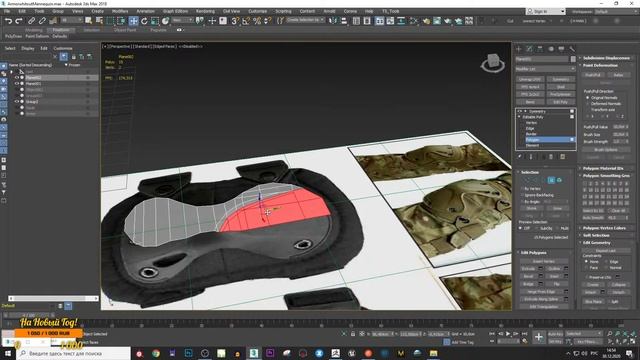
Task: Enable the Preserve UVs checkbox
Action: (x=586, y=277)
